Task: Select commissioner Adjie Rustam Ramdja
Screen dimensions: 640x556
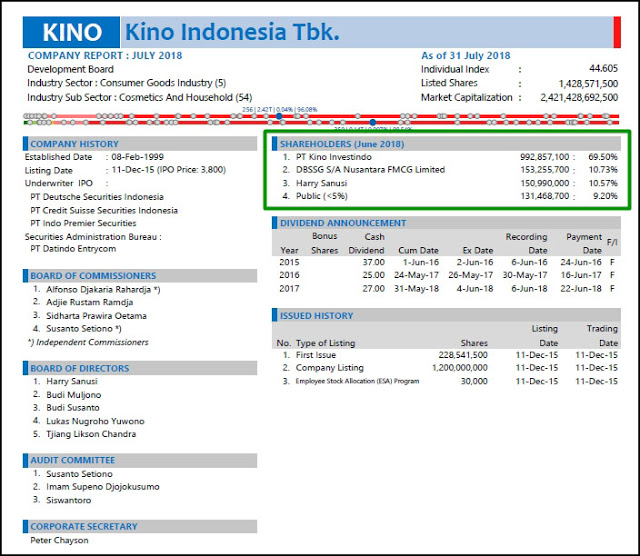Action: click(89, 302)
